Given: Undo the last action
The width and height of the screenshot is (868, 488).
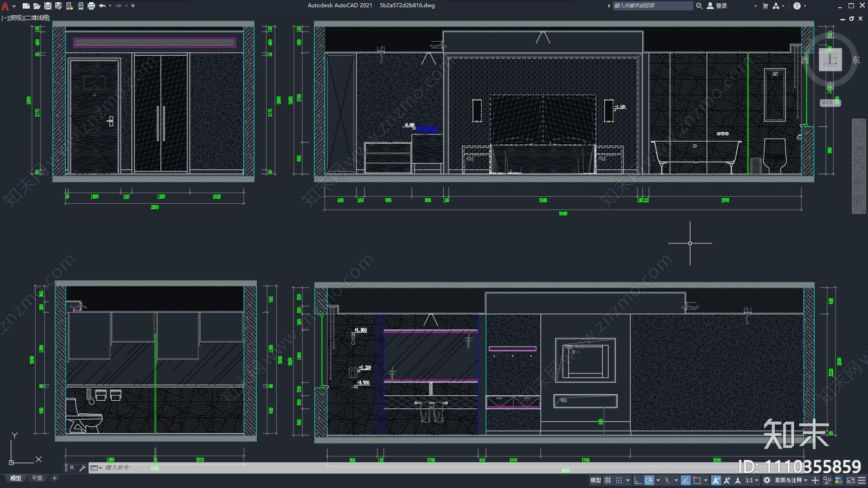Looking at the screenshot, I should (x=102, y=6).
